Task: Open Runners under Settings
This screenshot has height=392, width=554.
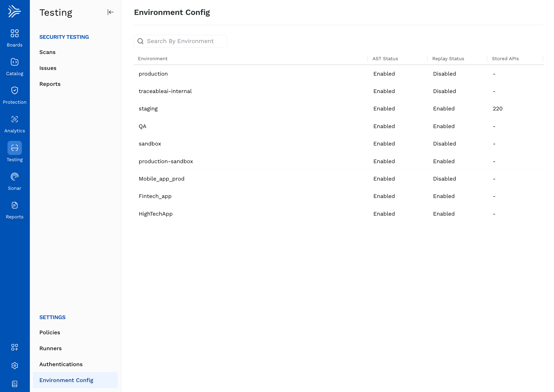Action: pos(50,348)
